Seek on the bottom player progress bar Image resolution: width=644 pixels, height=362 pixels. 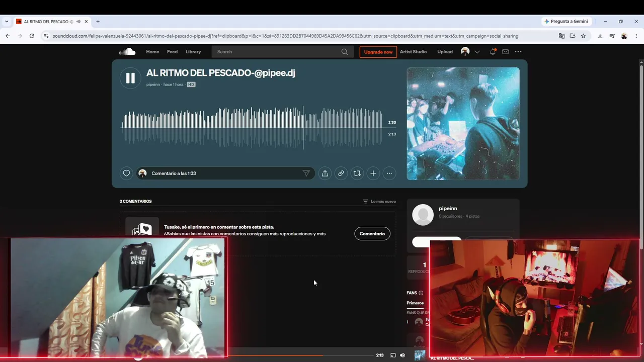pyautogui.click(x=300, y=355)
